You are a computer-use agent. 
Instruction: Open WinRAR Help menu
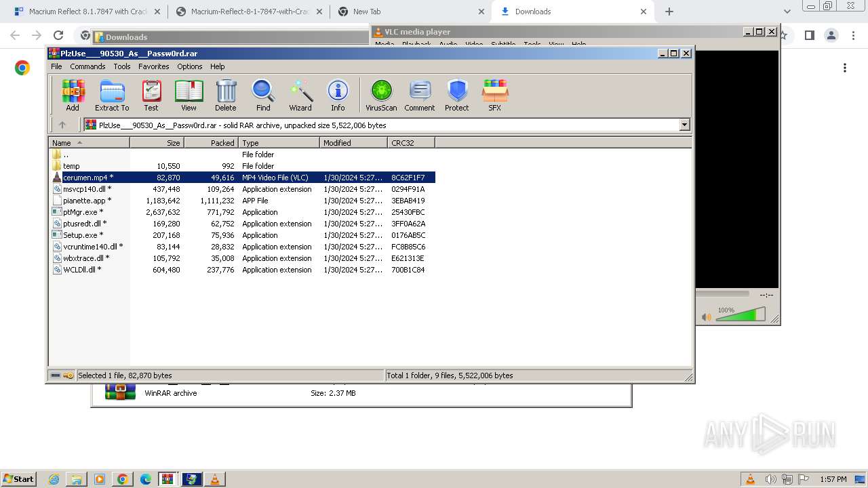pyautogui.click(x=217, y=66)
